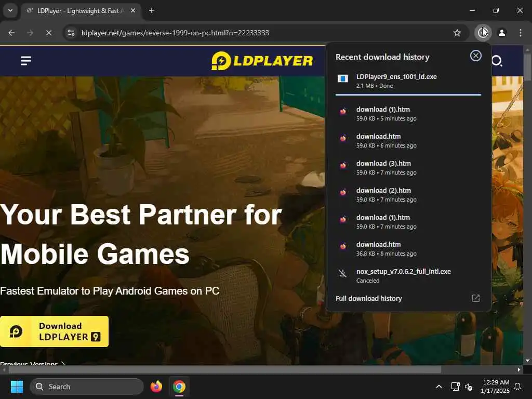
Task: Click the open-in-new-tab icon for full history
Action: [x=476, y=298]
